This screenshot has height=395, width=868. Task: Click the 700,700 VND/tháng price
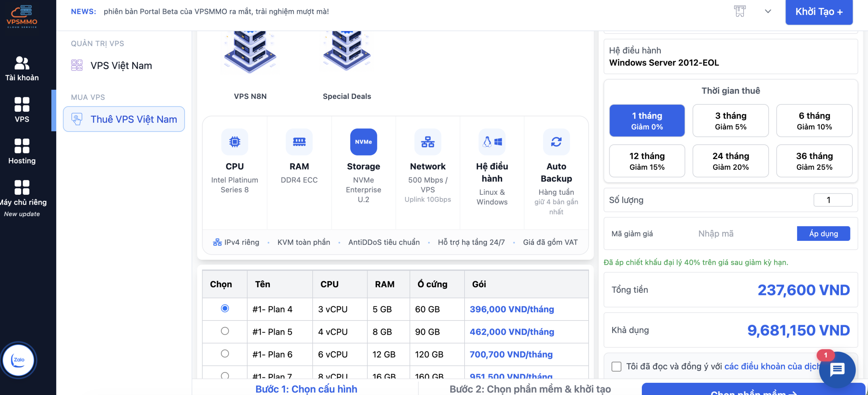click(x=511, y=355)
